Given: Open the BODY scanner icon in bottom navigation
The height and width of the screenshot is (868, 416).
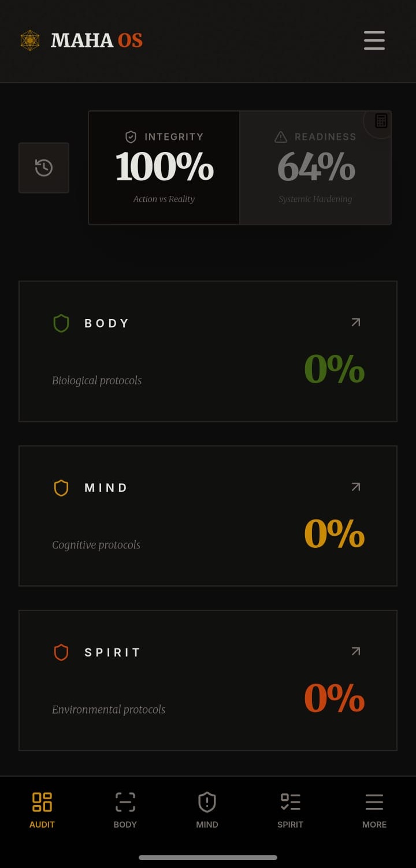Looking at the screenshot, I should tap(125, 802).
